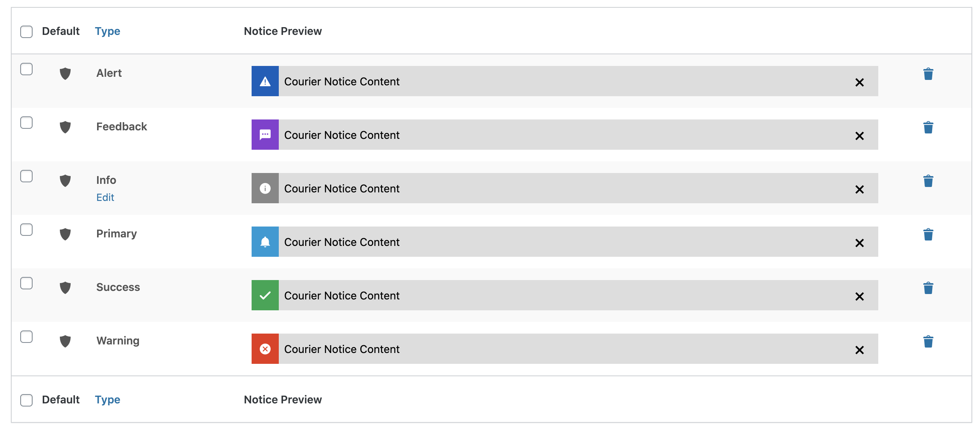Tick the Warning row checkbox
Image resolution: width=980 pixels, height=429 pixels.
pos(26,337)
